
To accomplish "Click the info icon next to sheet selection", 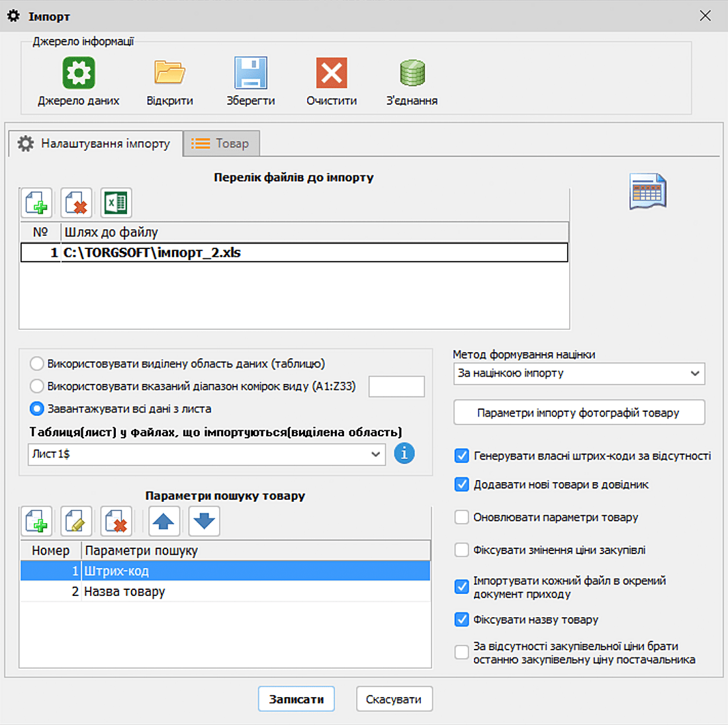I will 404,454.
